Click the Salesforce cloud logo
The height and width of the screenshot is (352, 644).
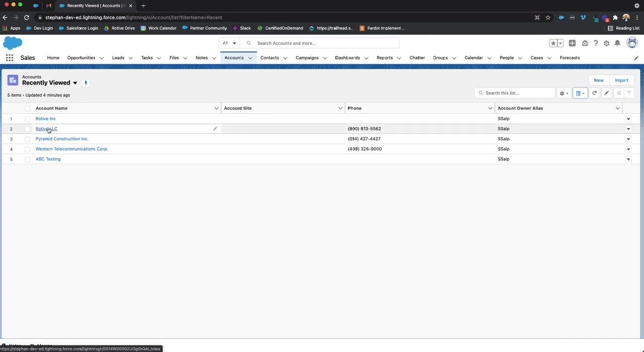[x=13, y=43]
